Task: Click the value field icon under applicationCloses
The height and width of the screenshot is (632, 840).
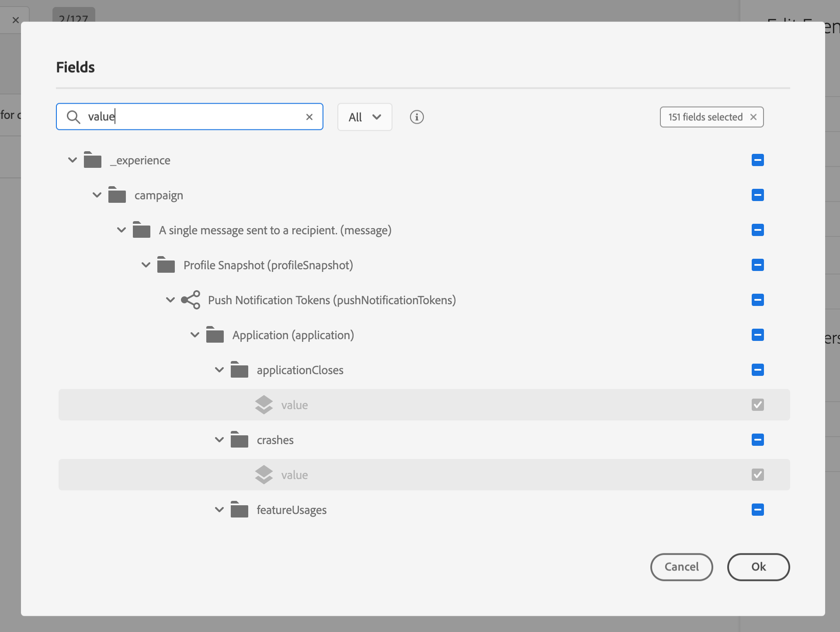Action: pos(264,405)
